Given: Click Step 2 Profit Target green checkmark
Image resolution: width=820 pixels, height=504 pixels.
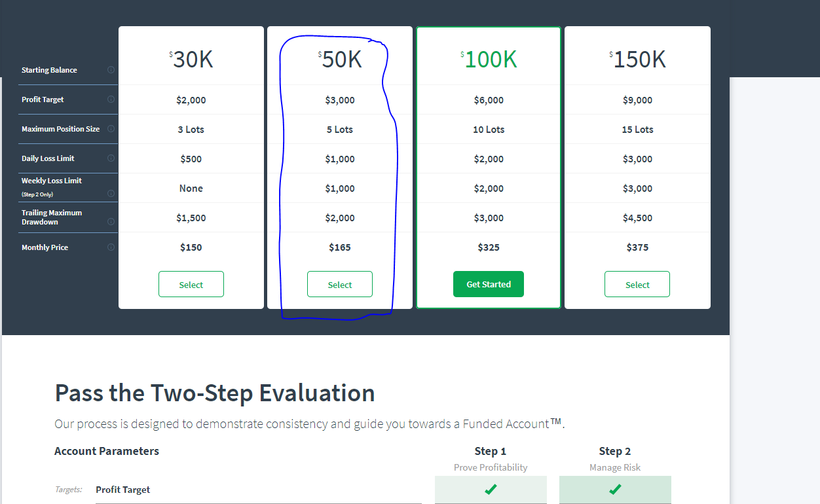Looking at the screenshot, I should pos(615,489).
